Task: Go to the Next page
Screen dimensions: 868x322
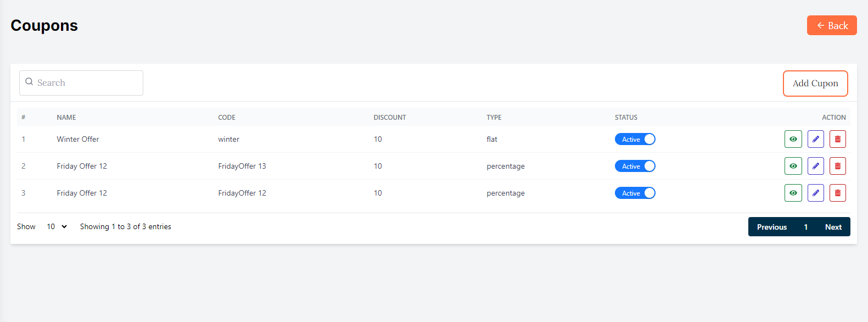Action: 833,227
